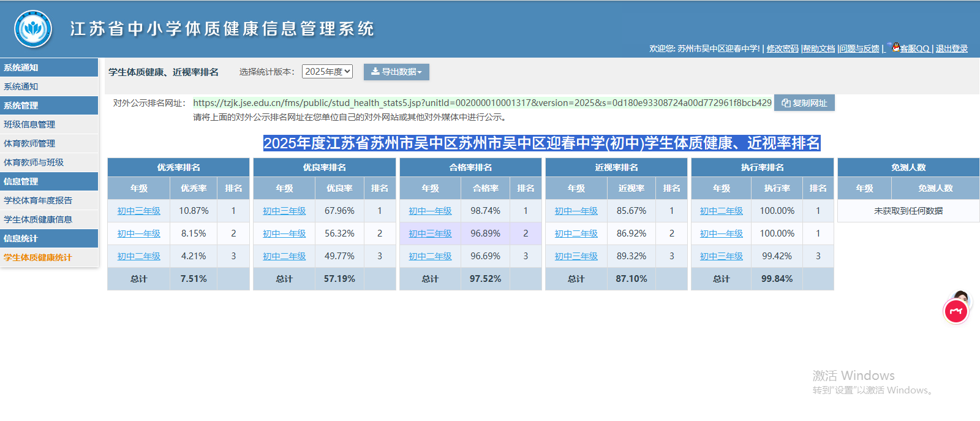Open 学生体质健康信息 in the sidebar
The image size is (980, 421).
49,219
